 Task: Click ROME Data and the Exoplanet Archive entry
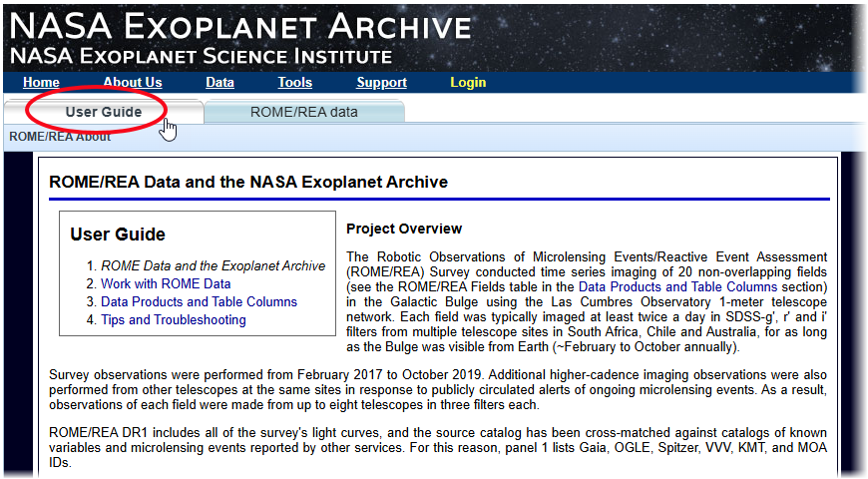pyautogui.click(x=214, y=266)
